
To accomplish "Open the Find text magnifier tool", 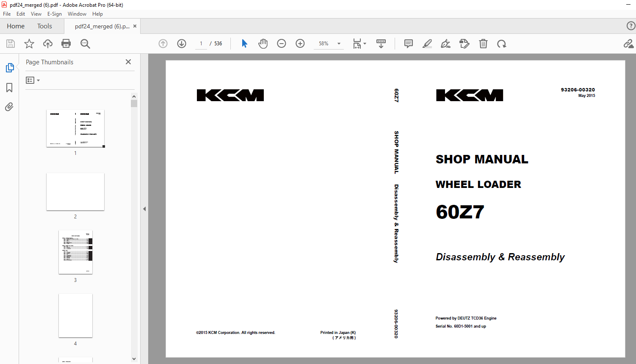I will [85, 44].
